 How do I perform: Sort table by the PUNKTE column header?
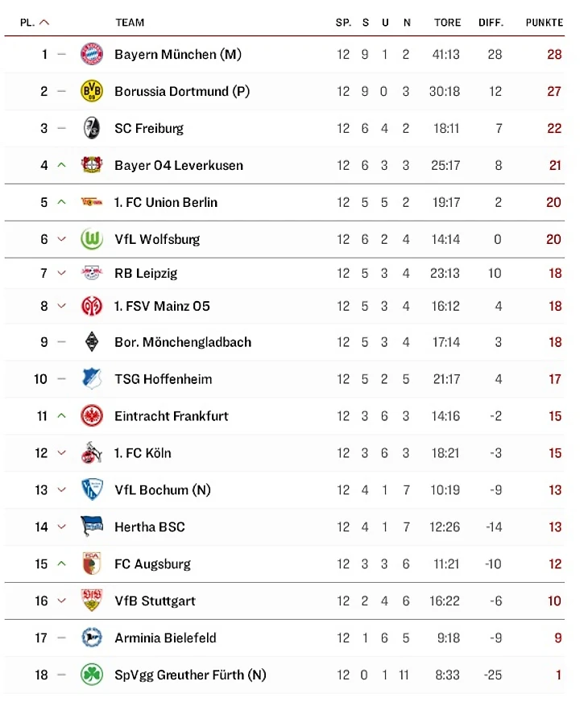544,23
